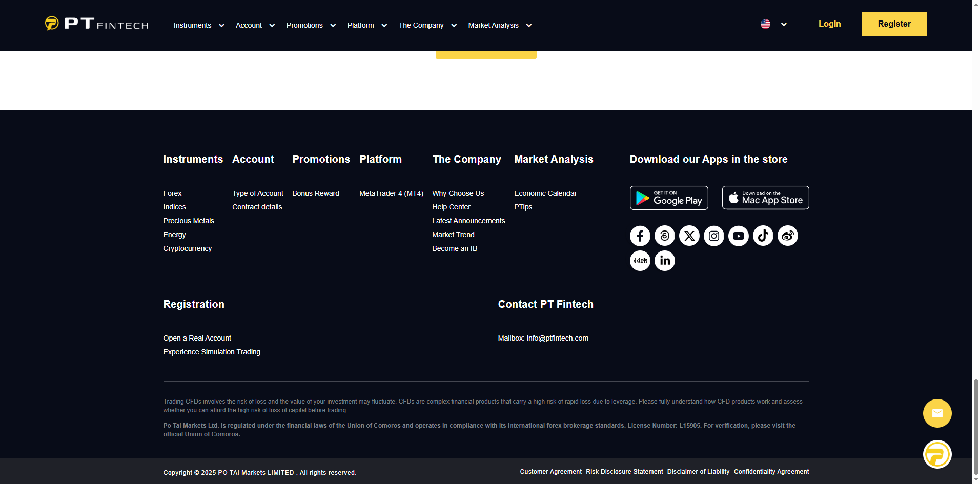The width and height of the screenshot is (980, 484).
Task: Open the TikTok icon link
Action: pyautogui.click(x=763, y=236)
